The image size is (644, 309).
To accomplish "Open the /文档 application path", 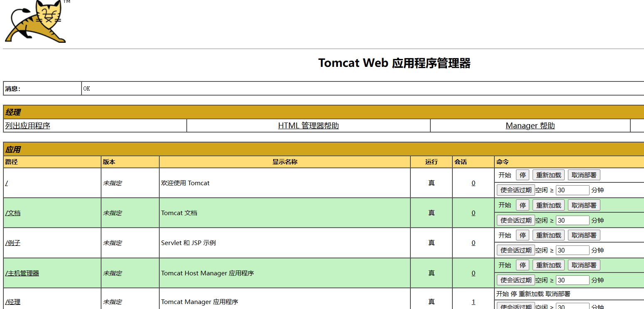I will (x=13, y=213).
